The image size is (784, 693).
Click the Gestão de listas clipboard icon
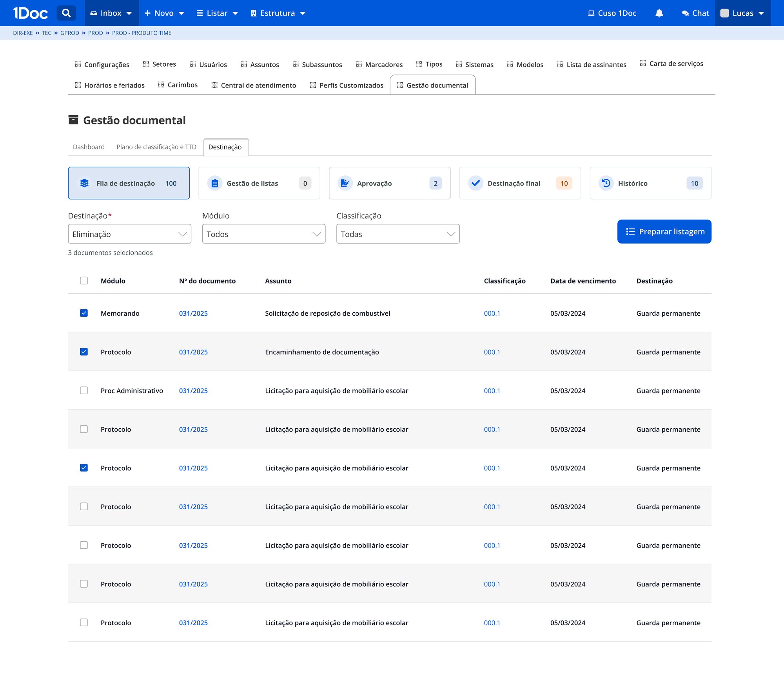[x=215, y=183]
